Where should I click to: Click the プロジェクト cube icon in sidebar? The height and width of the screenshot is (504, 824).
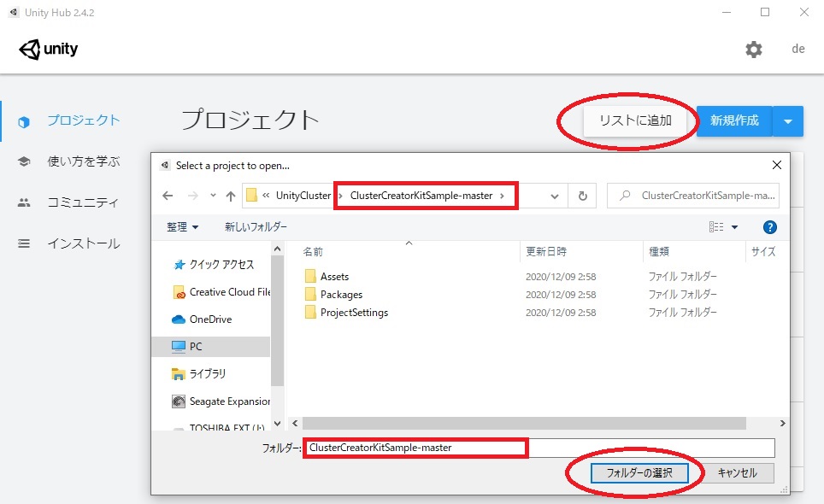[x=24, y=122]
